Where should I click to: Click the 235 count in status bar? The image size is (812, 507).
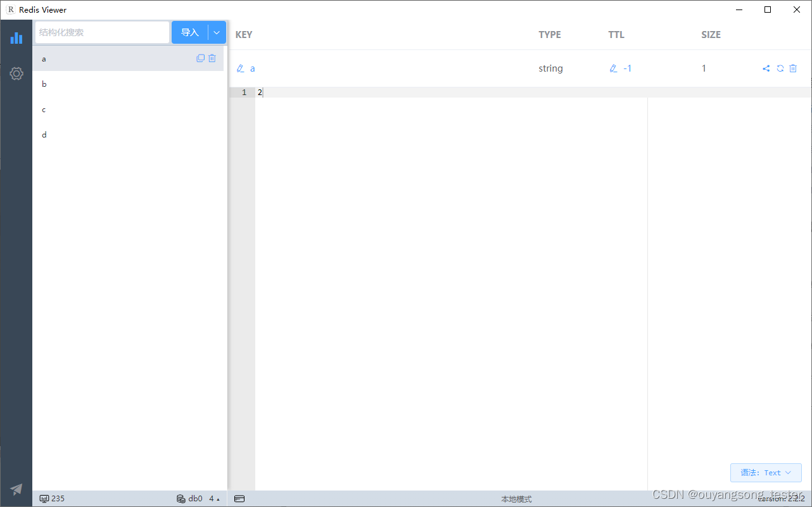click(58, 499)
